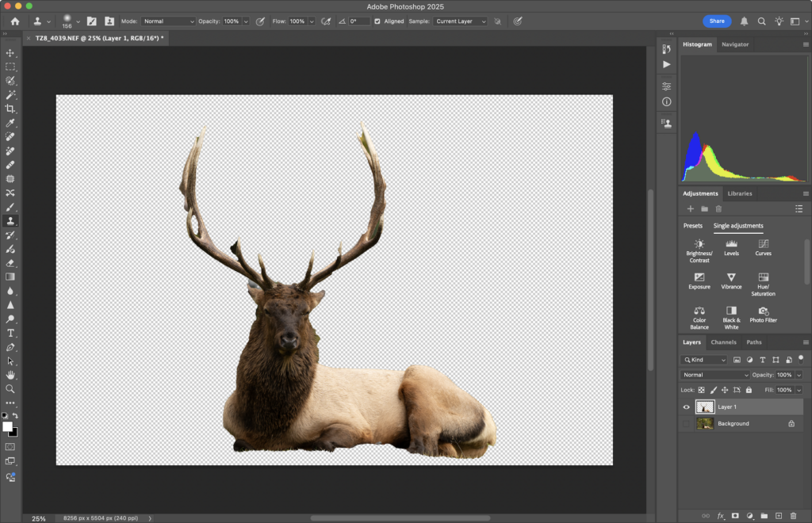This screenshot has height=523, width=812.
Task: Click the Curves adjustment icon
Action: point(763,245)
